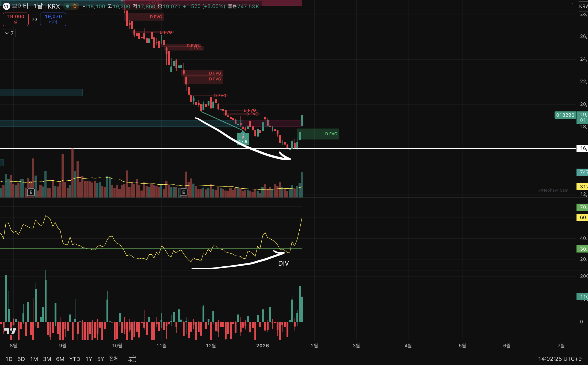Click the DIV text annotation
588x365 pixels.
tap(283, 263)
